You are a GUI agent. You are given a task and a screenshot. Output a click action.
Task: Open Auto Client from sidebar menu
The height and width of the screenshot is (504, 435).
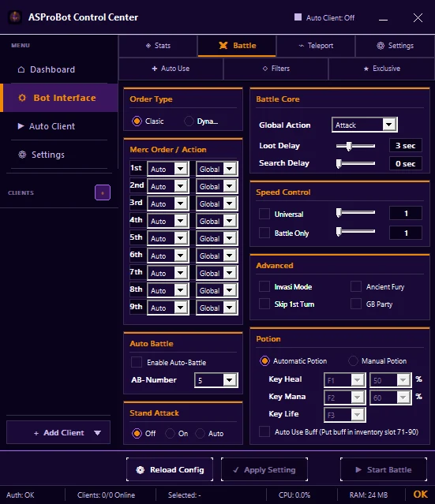tap(59, 126)
